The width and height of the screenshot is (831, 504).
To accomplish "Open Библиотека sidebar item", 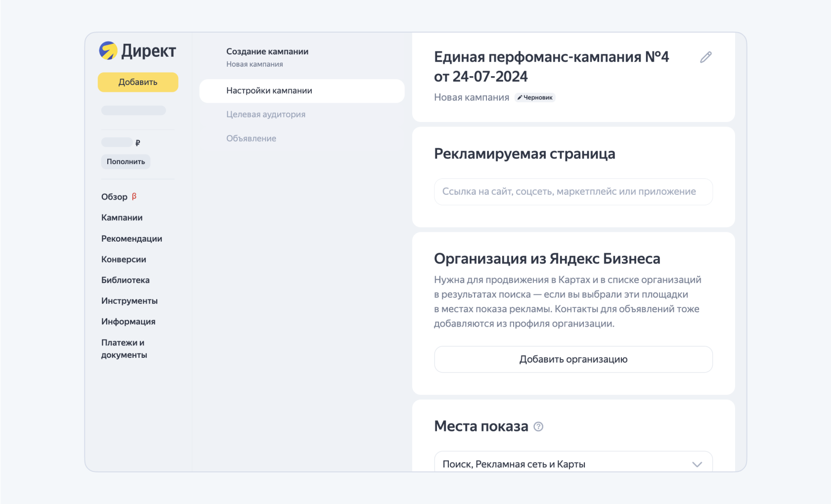I will 125,280.
